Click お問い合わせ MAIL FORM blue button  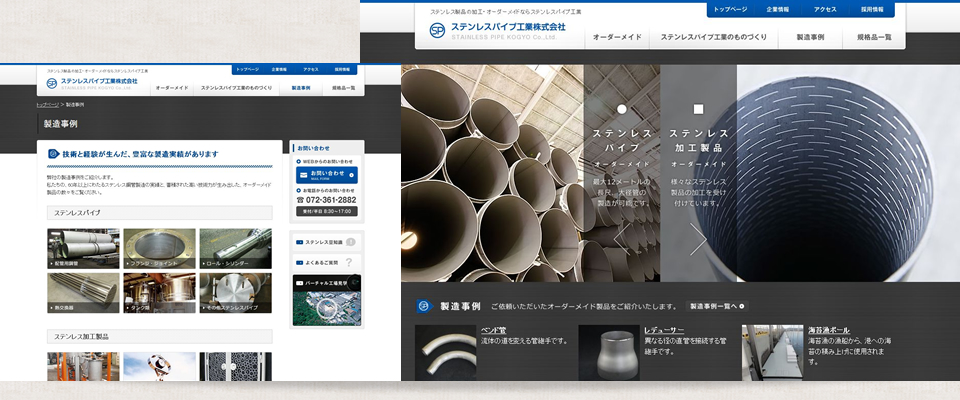[327, 175]
